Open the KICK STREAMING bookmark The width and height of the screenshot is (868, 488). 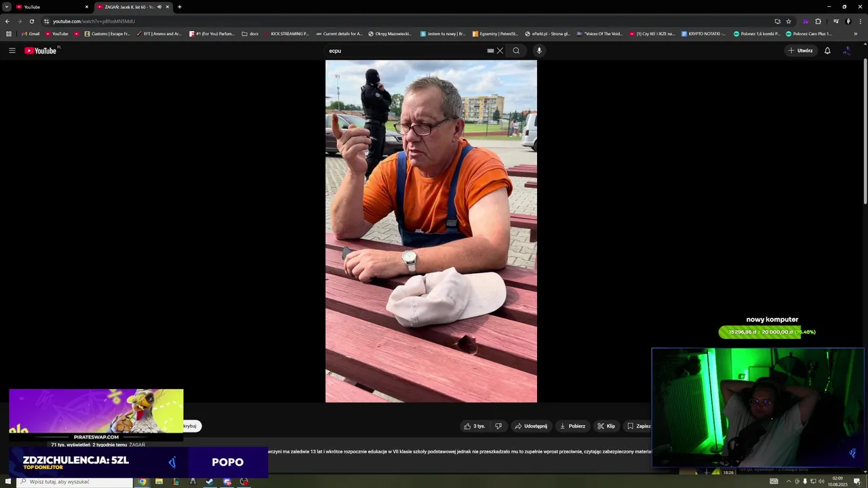point(286,34)
